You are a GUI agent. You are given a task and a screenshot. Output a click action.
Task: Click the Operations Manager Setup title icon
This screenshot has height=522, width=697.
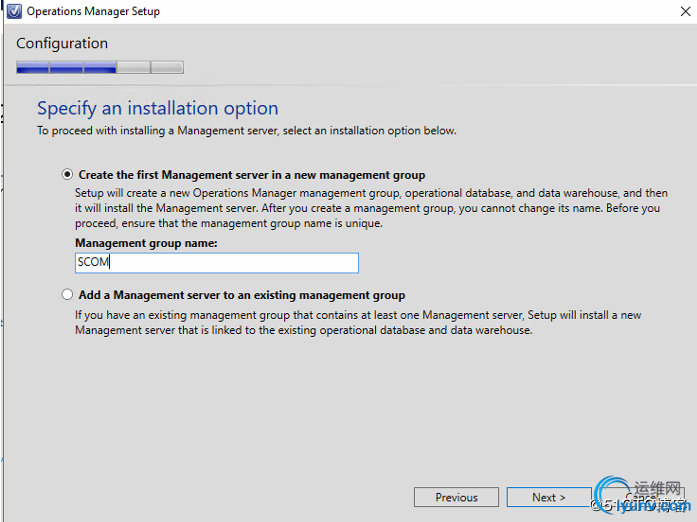[x=14, y=11]
